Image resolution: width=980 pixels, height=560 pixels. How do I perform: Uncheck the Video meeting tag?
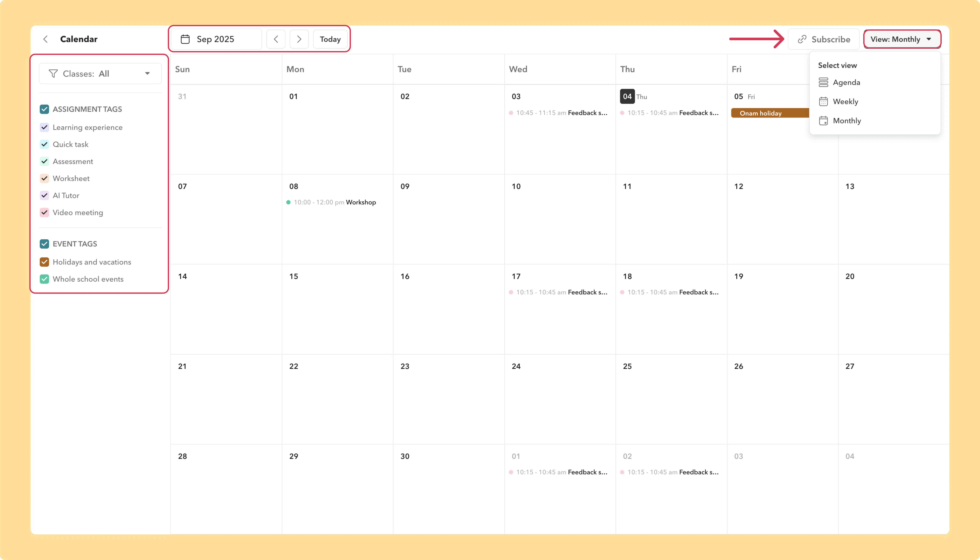pyautogui.click(x=45, y=213)
